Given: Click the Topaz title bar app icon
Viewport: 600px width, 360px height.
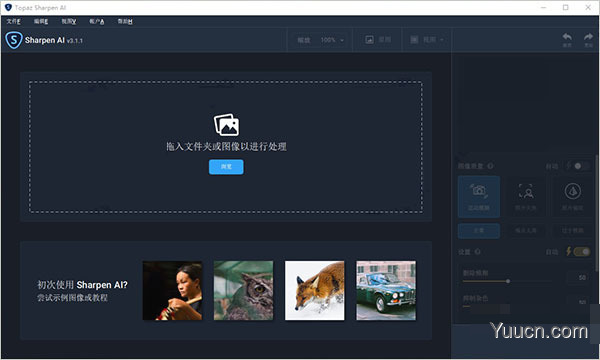Looking at the screenshot, I should 8,7.
